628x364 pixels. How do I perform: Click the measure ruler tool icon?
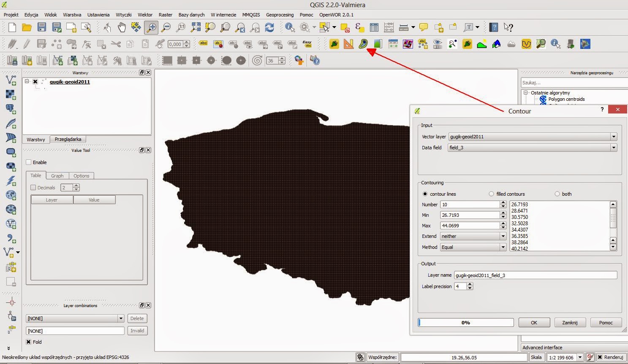coord(404,27)
